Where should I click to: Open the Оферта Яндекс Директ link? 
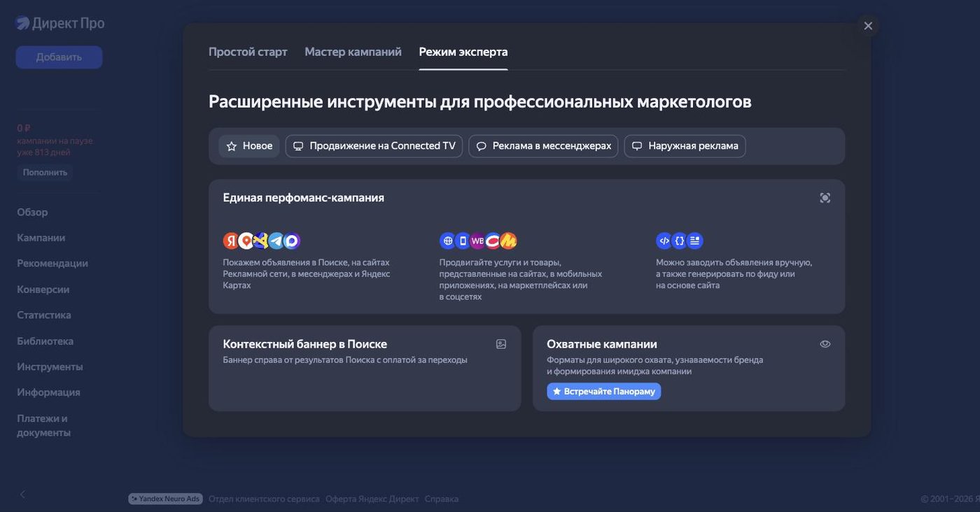point(372,499)
